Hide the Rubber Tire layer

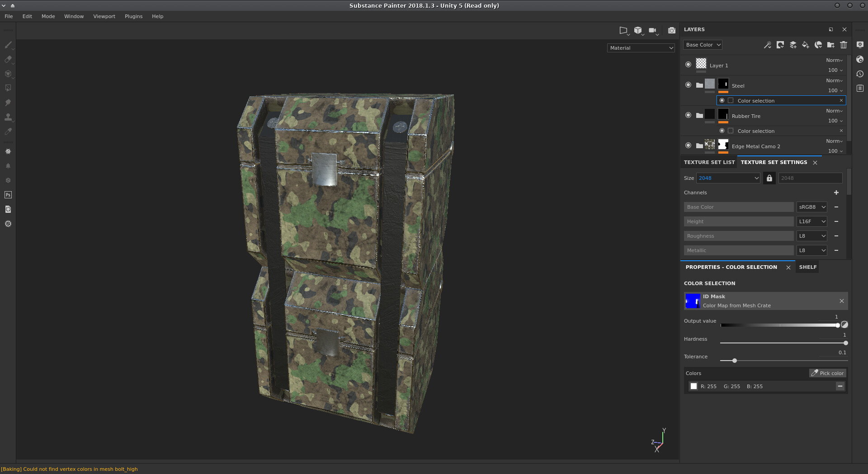point(688,115)
